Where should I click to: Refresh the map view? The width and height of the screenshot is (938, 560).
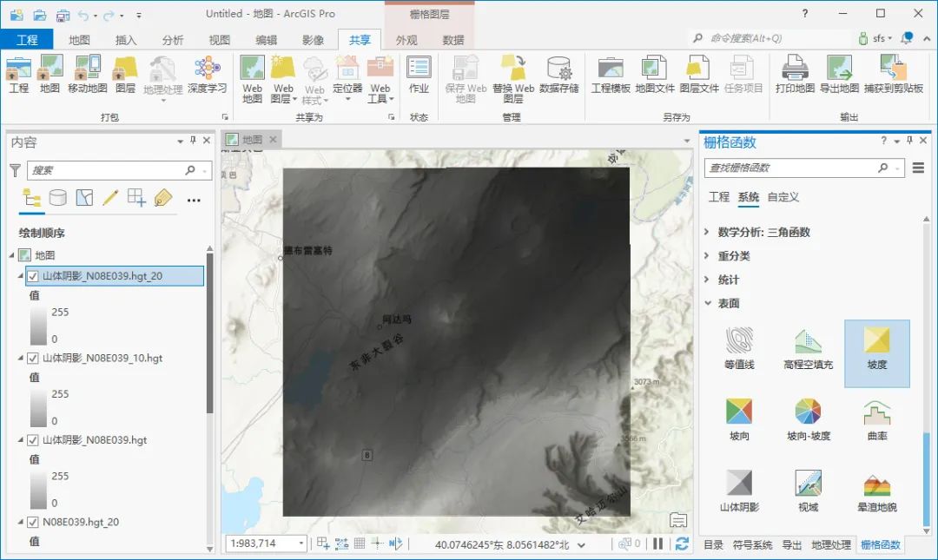[x=682, y=544]
